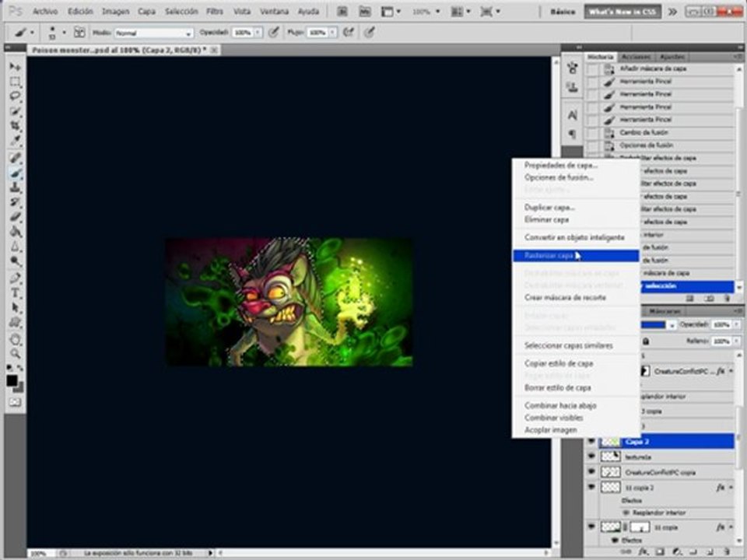The height and width of the screenshot is (560, 747).
Task: Select the Type tool
Action: click(16, 293)
